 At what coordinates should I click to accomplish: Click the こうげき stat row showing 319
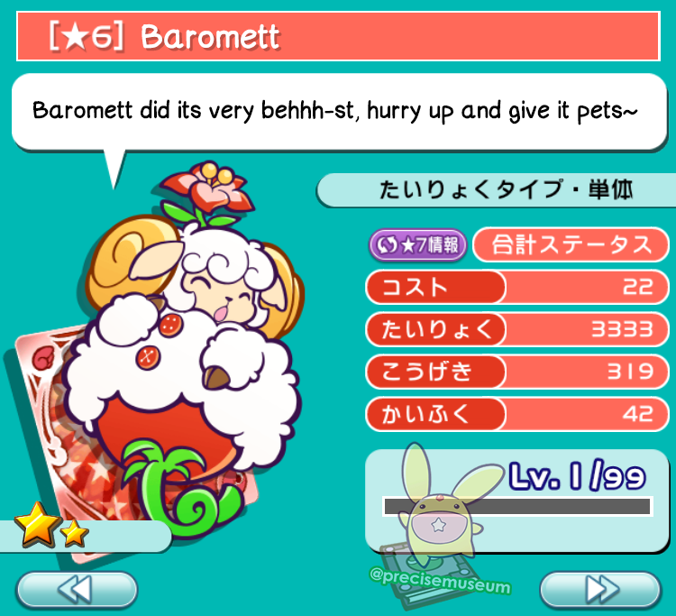(x=517, y=372)
